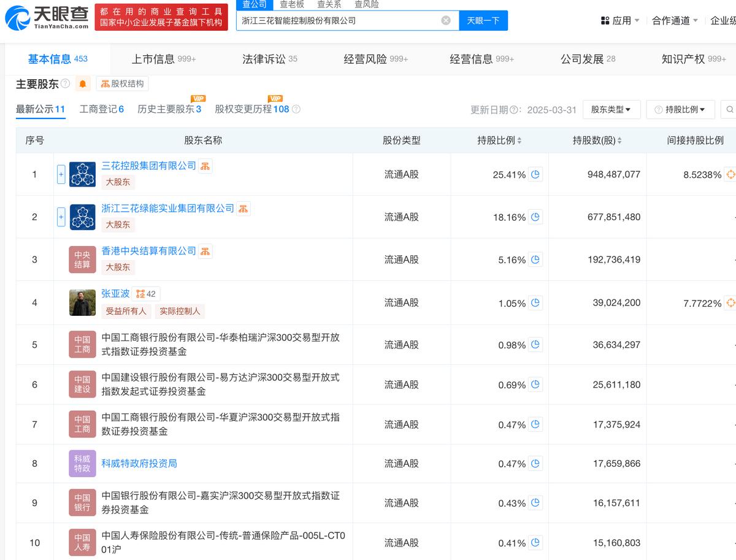Open the 知识产权 tab
736x560 pixels.
694,59
